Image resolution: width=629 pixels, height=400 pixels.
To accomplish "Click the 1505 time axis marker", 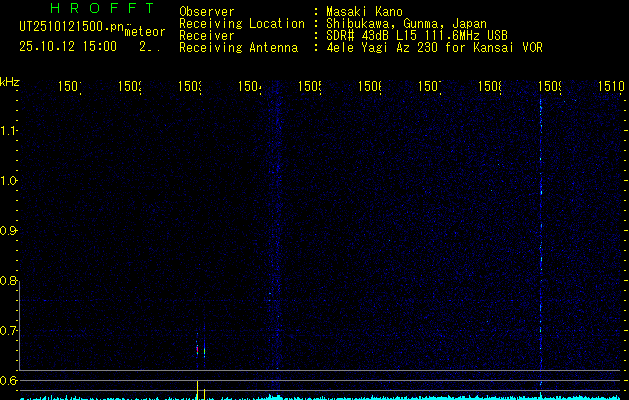I will click(x=310, y=86).
